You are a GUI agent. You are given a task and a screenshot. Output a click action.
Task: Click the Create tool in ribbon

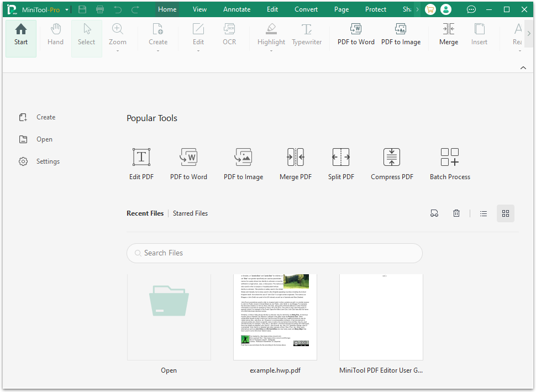158,34
